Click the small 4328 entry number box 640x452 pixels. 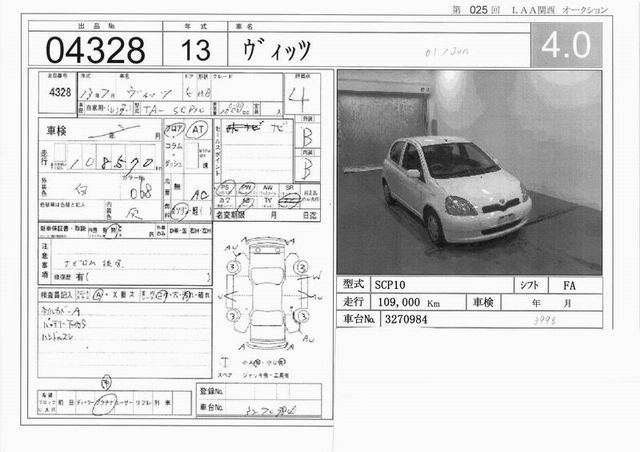pos(58,92)
